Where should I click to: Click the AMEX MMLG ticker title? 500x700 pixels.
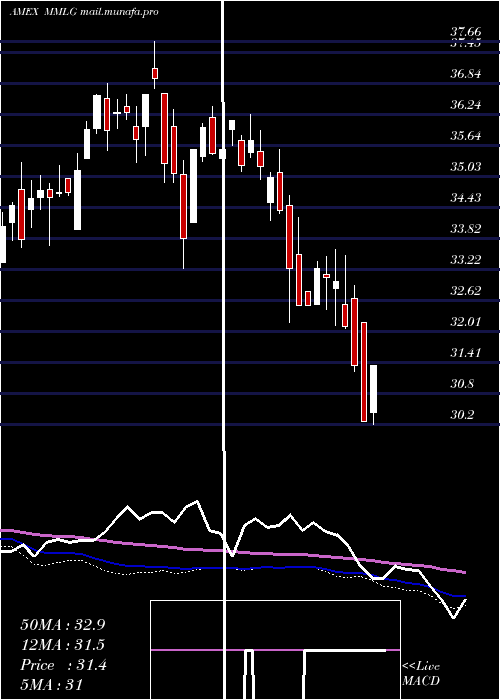[44, 12]
